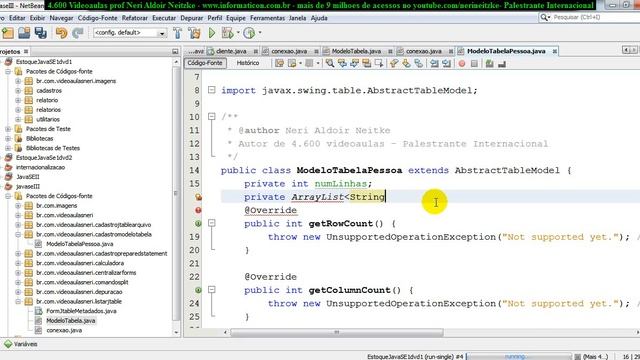Collapse the br.com.videoaulasneri.cadastromodelotabela package
640x360 pixels.
(18, 234)
